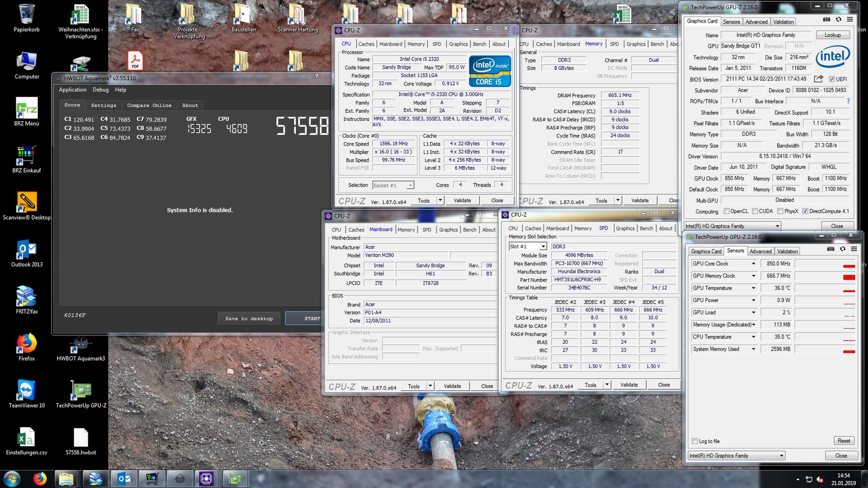Open the Baustellen folder shortcut
Viewport: 868px width, 488px height.
point(244,18)
